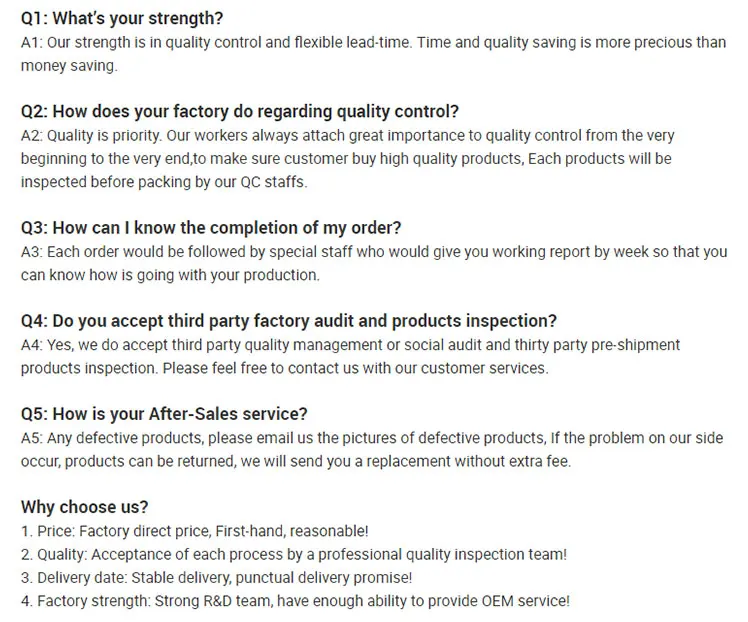Image resolution: width=748 pixels, height=622 pixels.
Task: Click the A5 answer about defective products
Action: point(371,438)
